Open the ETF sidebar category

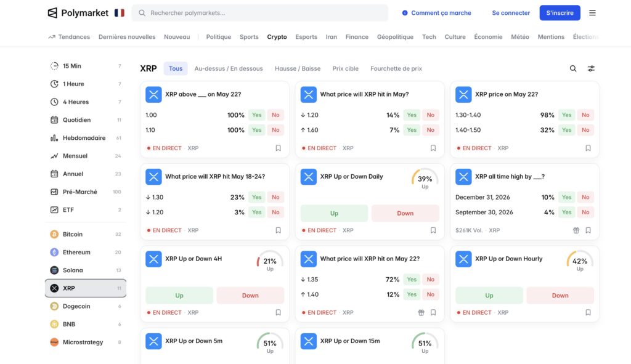pos(85,210)
